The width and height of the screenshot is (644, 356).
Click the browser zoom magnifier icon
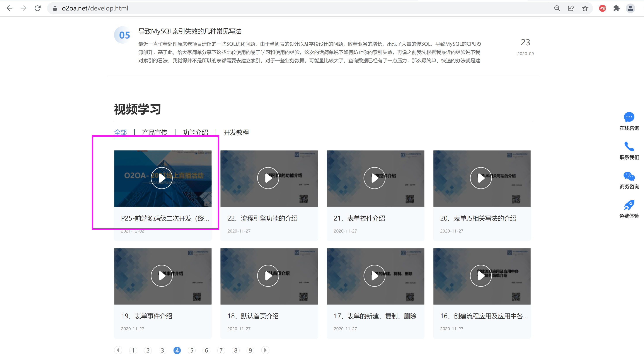tap(557, 8)
